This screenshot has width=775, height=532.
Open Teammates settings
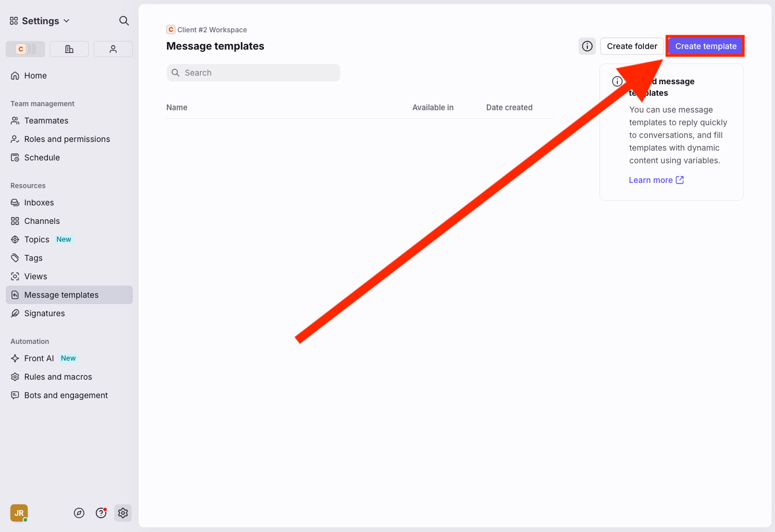click(46, 121)
